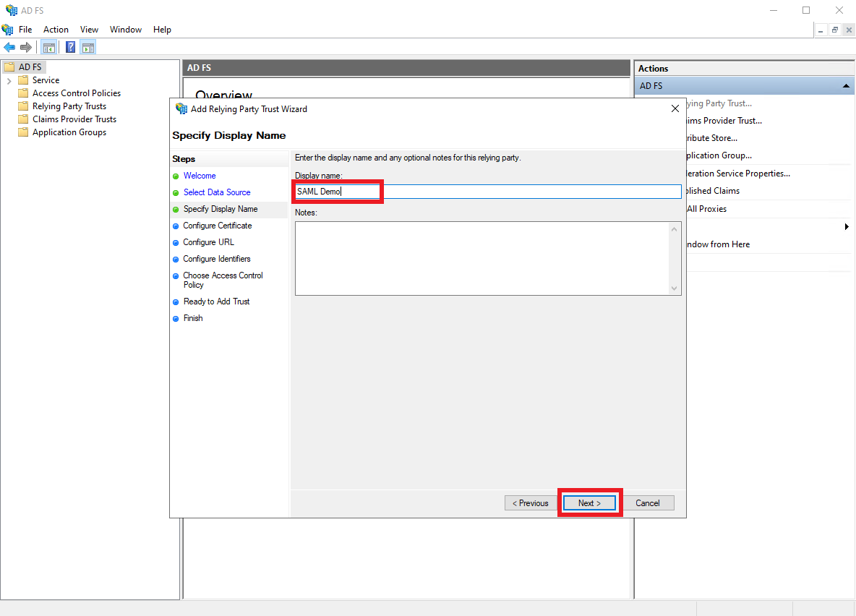
Task: Click the blue Back arrow in toolbar
Action: tap(9, 48)
